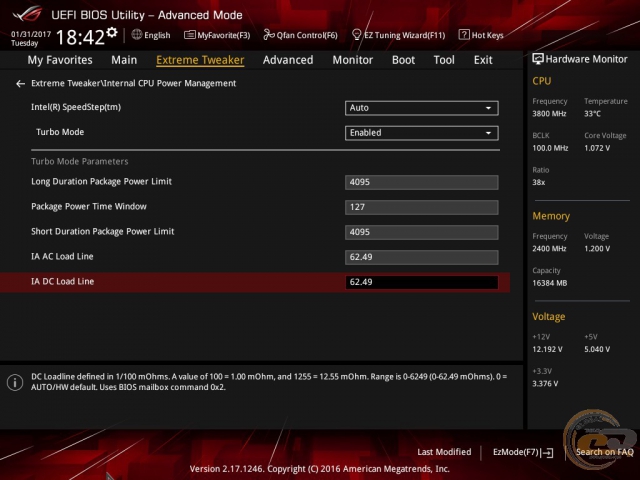Click the +12V reading 12.192 V
This screenshot has height=480, width=640.
pos(547,349)
